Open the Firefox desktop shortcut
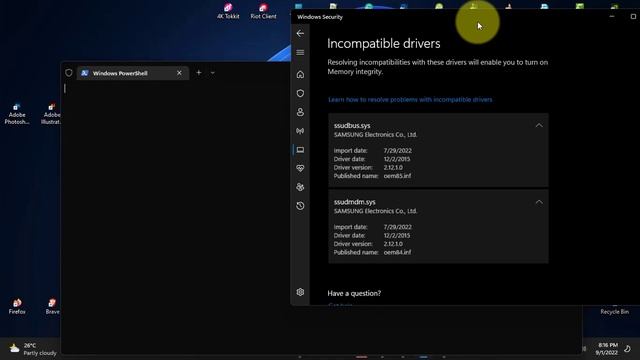This screenshot has width=640, height=360. pyautogui.click(x=17, y=306)
